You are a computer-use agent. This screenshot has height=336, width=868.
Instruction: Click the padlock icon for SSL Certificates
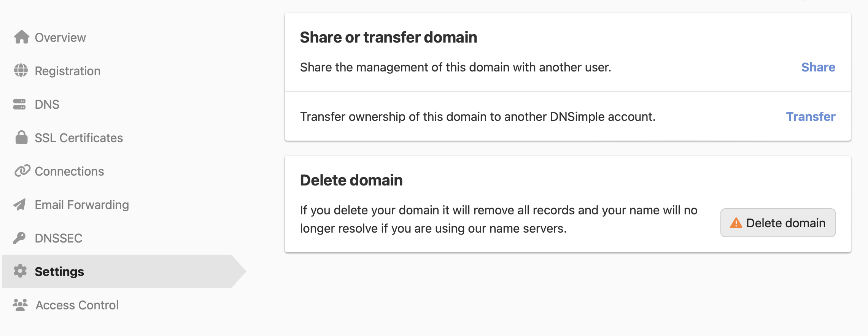[22, 137]
